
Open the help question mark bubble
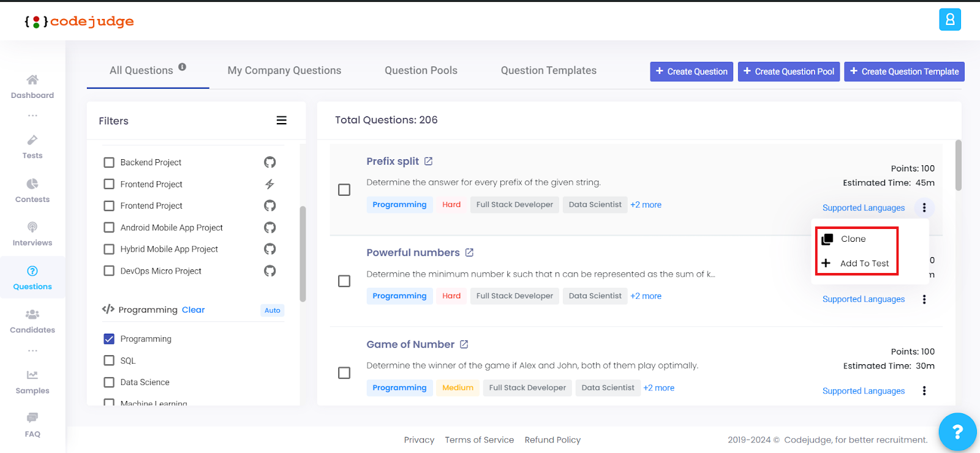tap(957, 432)
